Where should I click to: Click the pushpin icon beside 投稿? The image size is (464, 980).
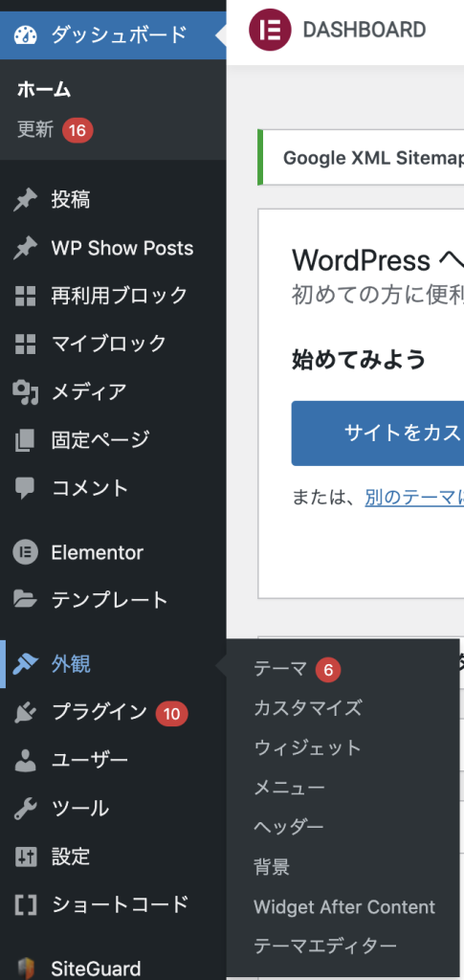26,201
